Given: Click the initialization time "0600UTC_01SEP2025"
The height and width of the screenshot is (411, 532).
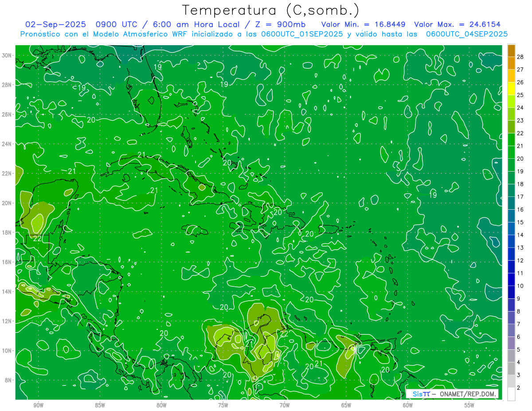Looking at the screenshot, I should 301,34.
